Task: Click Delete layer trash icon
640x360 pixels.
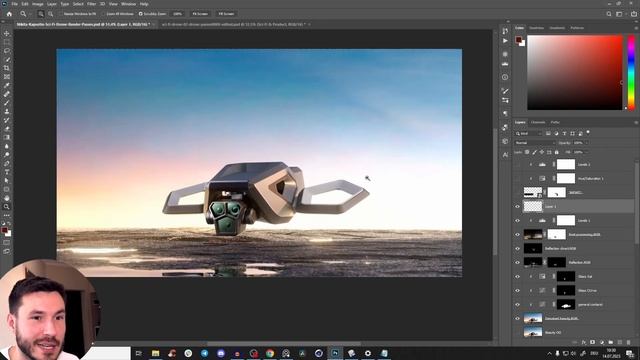Action: [x=629, y=342]
